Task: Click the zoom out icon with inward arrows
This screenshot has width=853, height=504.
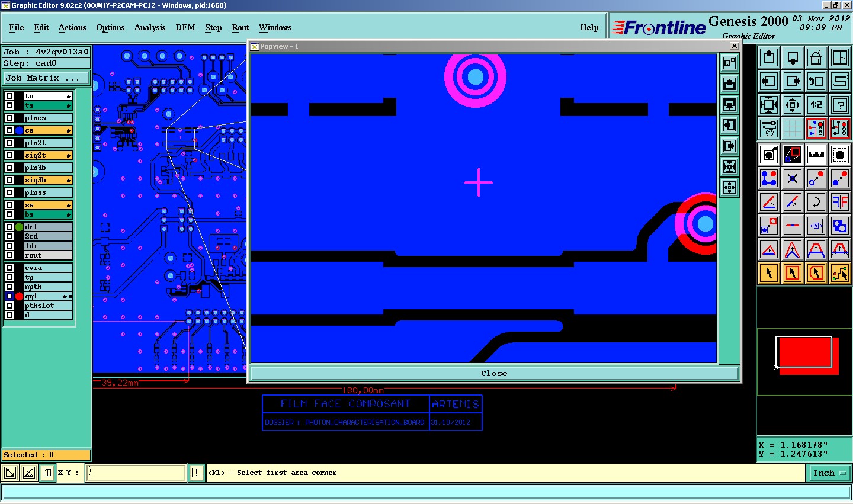Action: click(793, 105)
